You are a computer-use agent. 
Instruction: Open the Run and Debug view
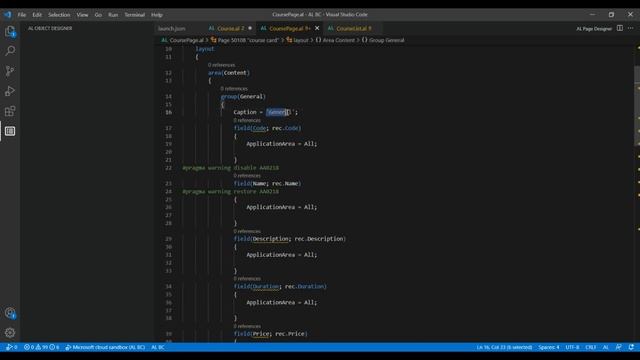10,91
